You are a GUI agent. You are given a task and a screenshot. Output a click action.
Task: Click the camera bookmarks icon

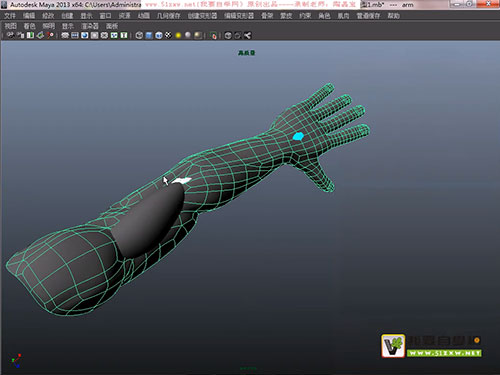coord(30,35)
